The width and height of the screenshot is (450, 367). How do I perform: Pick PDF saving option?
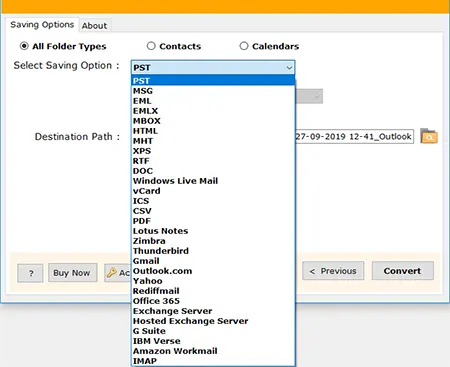pyautogui.click(x=213, y=221)
